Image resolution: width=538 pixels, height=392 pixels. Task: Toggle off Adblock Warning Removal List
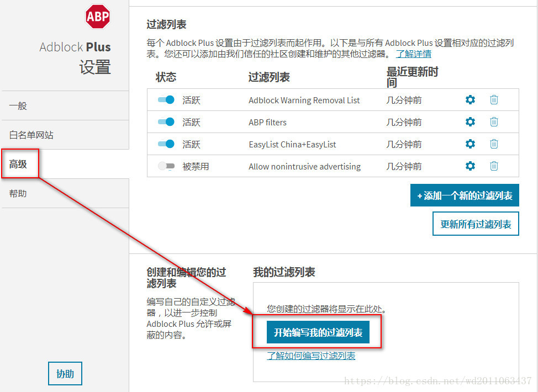166,100
